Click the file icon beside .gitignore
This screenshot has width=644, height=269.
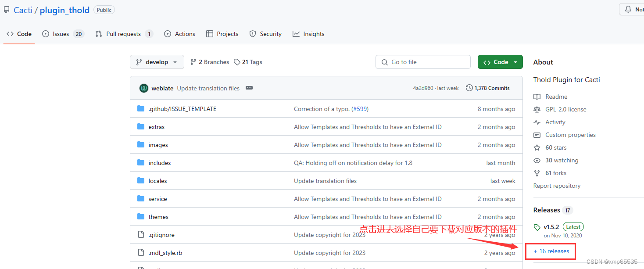click(x=141, y=234)
